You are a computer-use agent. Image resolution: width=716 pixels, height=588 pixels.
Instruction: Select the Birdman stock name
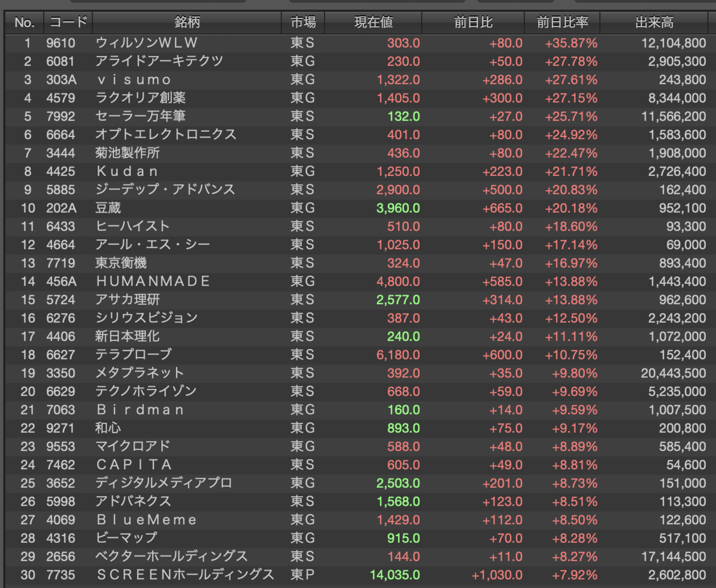tap(140, 410)
